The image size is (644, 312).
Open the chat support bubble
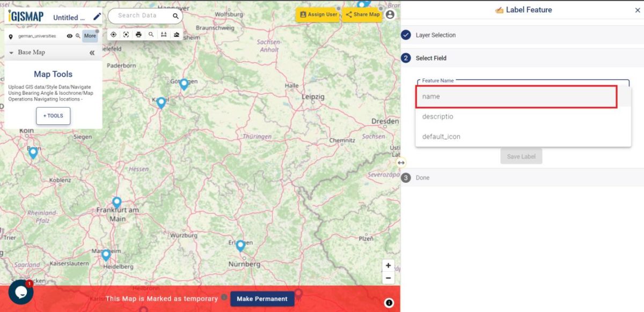pyautogui.click(x=20, y=292)
